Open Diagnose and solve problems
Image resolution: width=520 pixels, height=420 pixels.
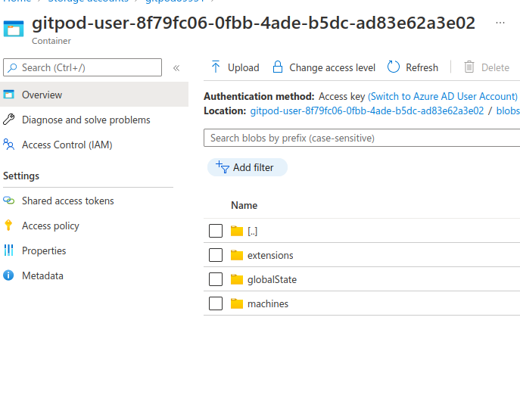(86, 120)
